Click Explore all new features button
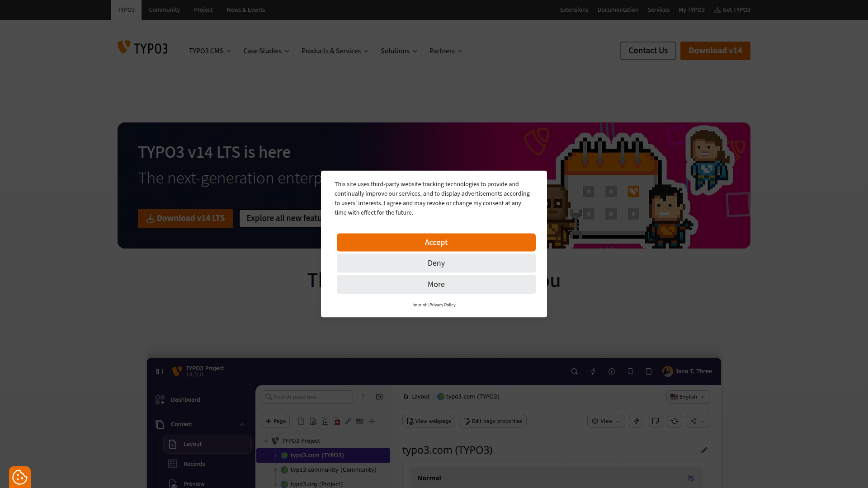This screenshot has width=868, height=488. click(280, 219)
